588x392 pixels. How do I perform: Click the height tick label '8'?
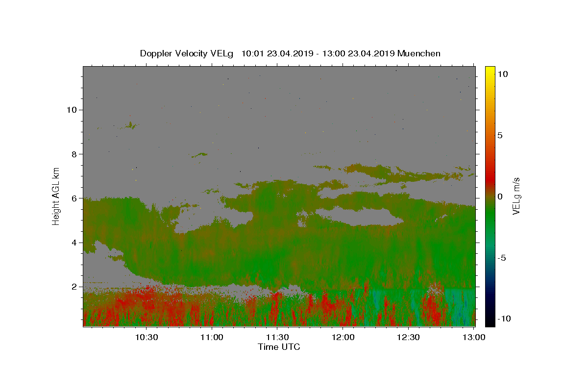click(x=74, y=154)
